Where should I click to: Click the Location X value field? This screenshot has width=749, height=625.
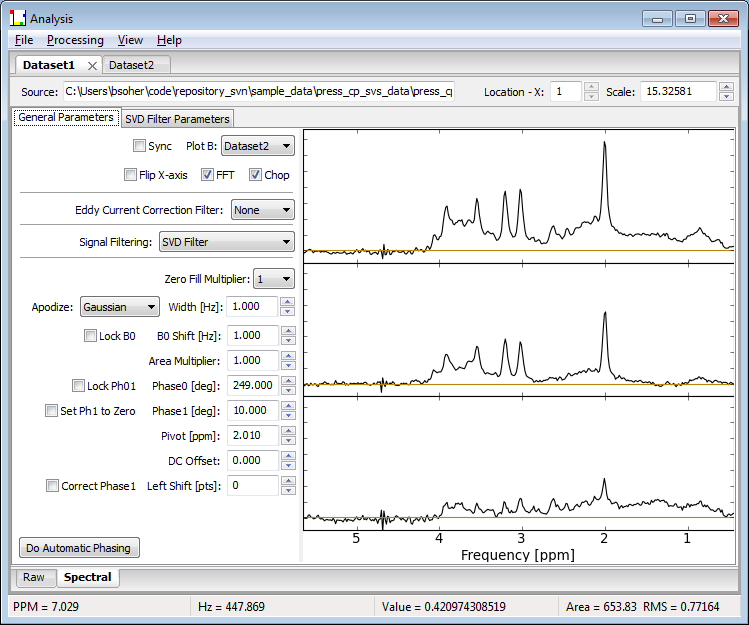(566, 91)
